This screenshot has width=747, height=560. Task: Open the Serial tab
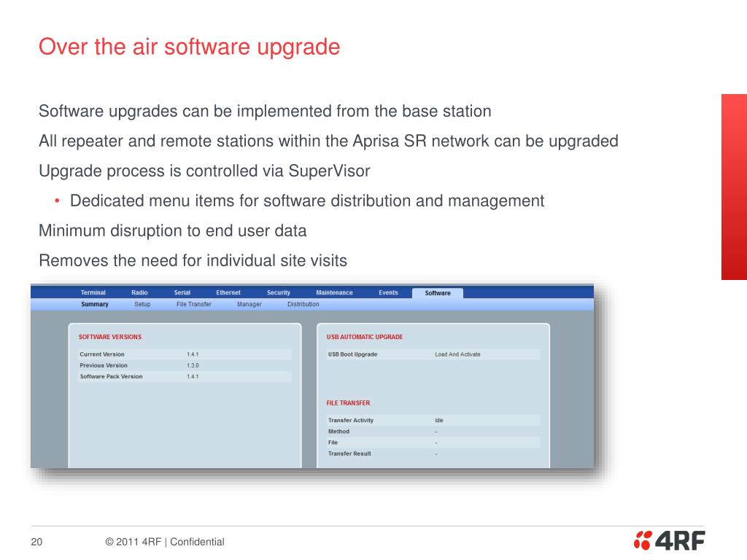click(182, 292)
